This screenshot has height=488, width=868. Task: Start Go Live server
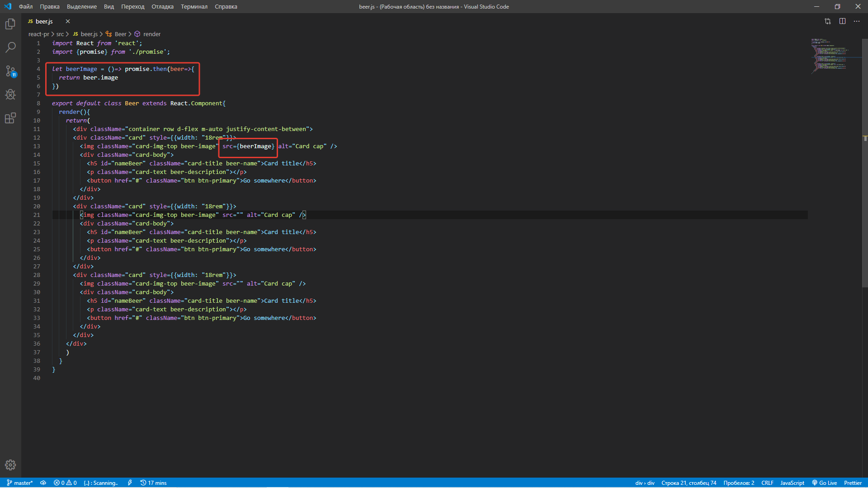pyautogui.click(x=825, y=483)
